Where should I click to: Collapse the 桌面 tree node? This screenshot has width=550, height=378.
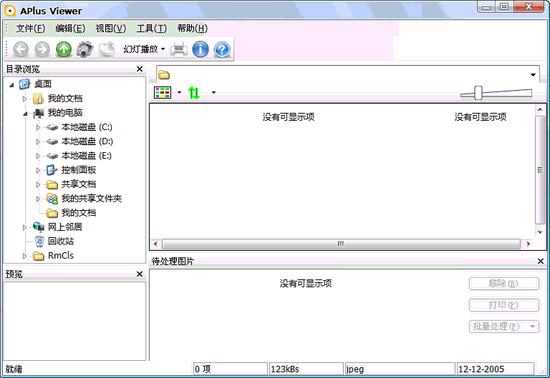tap(12, 85)
